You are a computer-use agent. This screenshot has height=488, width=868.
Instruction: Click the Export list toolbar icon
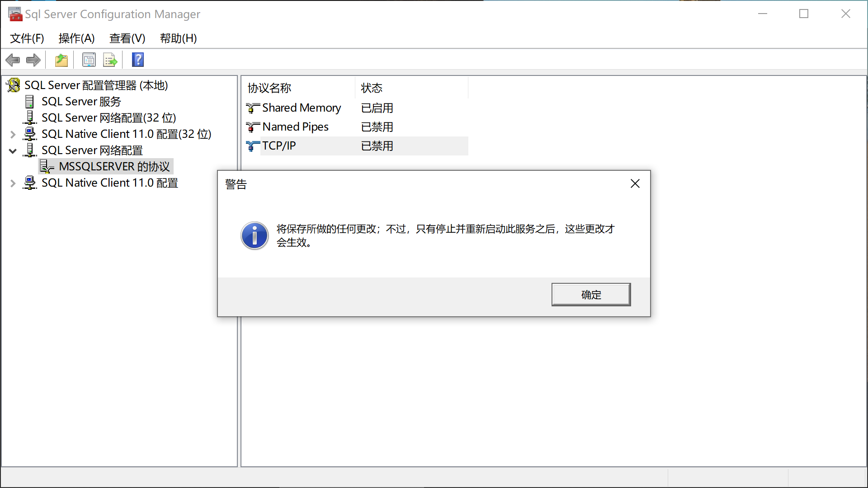[110, 60]
